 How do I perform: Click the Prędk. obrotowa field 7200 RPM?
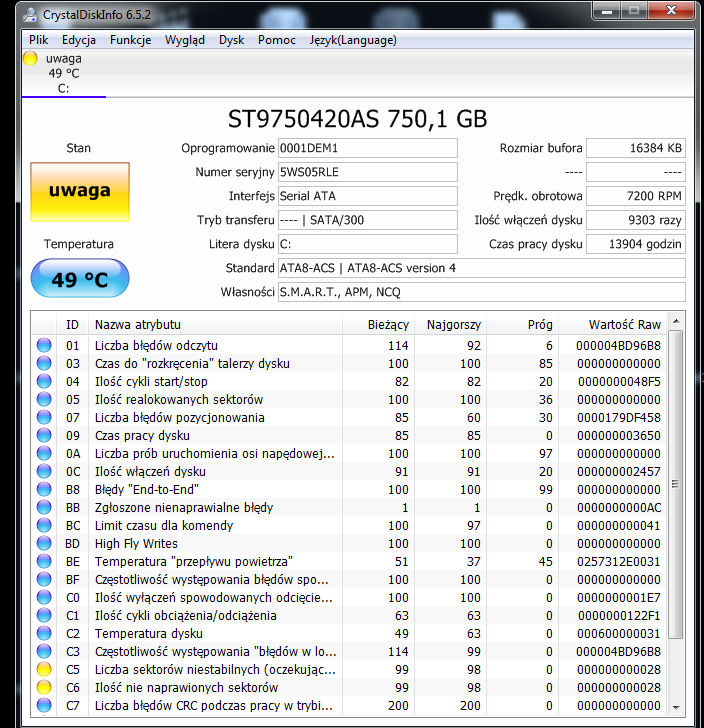pos(636,196)
